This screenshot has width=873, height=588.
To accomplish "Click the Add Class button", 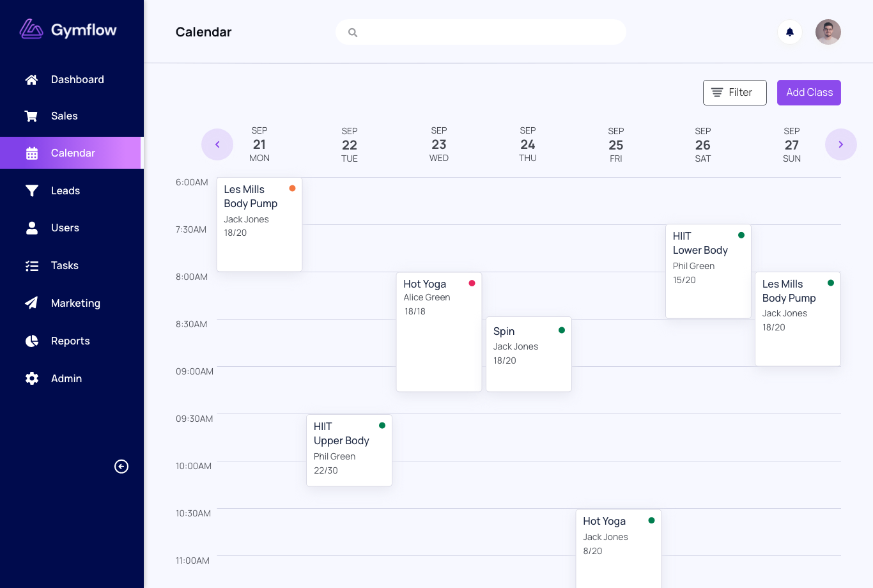I will click(x=808, y=93).
